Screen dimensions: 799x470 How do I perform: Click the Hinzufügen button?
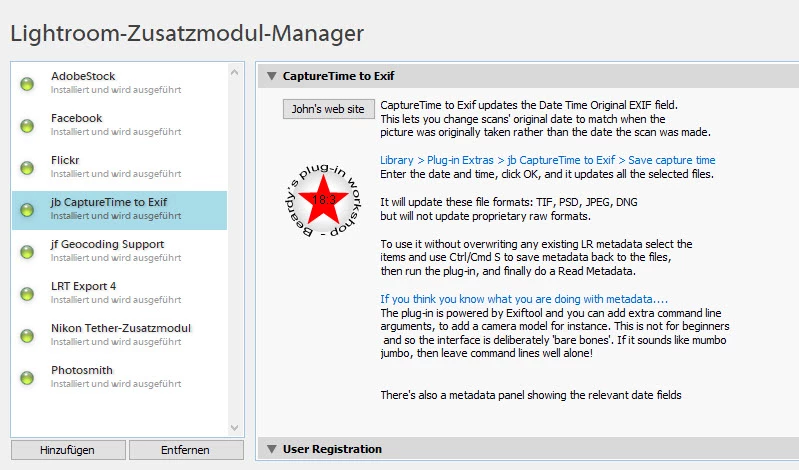point(68,450)
